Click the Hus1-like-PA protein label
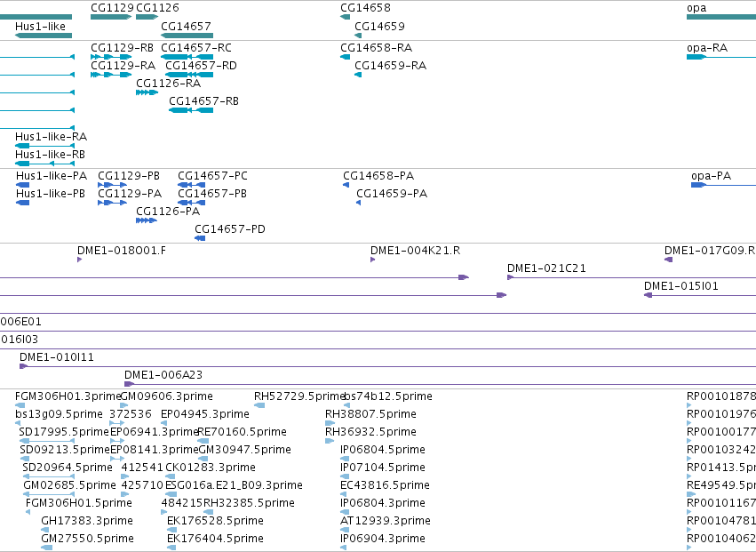Screen dimensions: 756x552 point(52,176)
